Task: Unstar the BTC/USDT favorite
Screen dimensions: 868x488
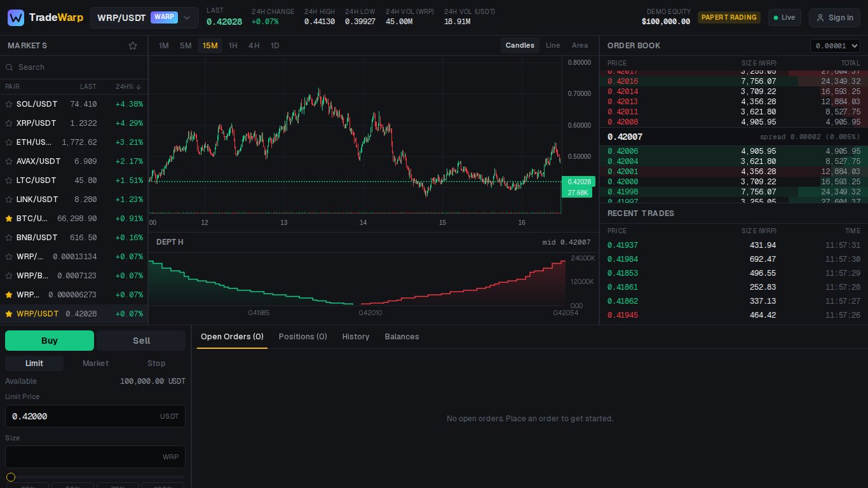Action: [9, 219]
